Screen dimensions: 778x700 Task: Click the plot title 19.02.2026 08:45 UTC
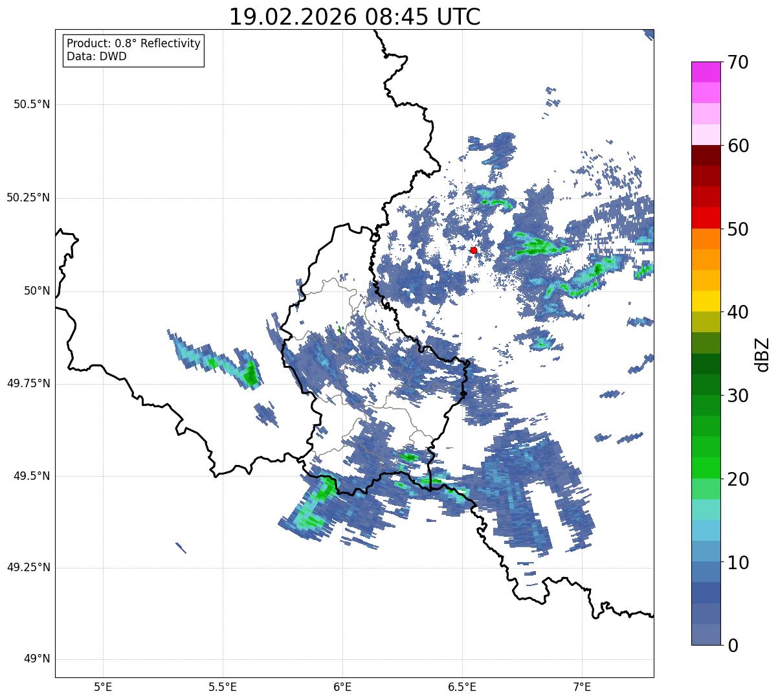coord(355,17)
